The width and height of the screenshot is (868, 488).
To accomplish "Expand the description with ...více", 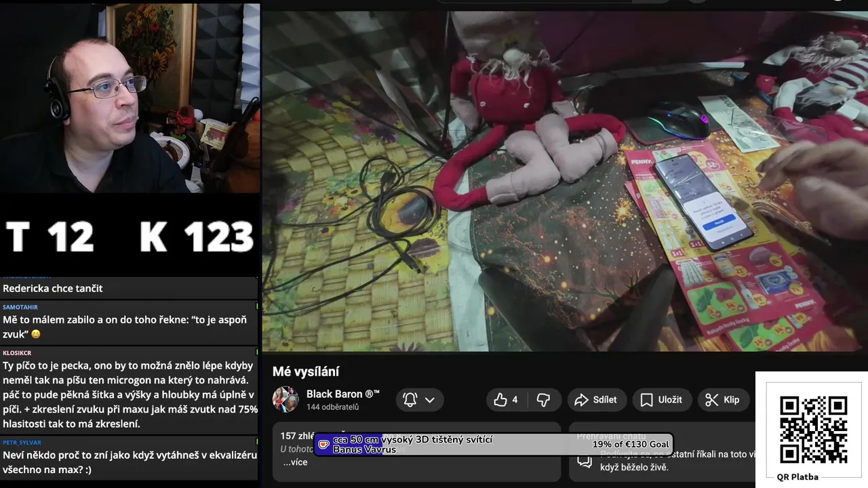I will click(x=295, y=462).
